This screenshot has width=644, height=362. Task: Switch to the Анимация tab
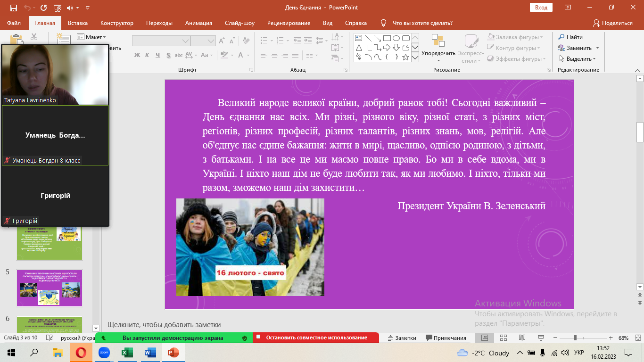coord(198,23)
